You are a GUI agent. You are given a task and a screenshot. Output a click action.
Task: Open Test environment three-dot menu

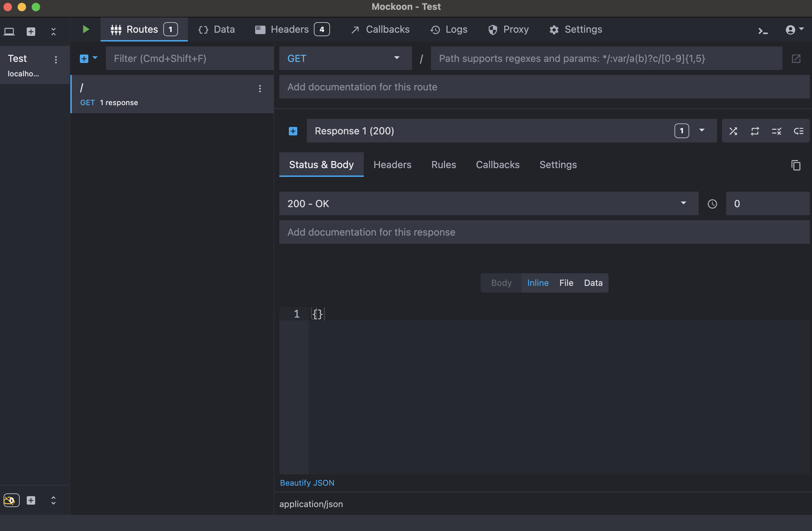coord(56,59)
